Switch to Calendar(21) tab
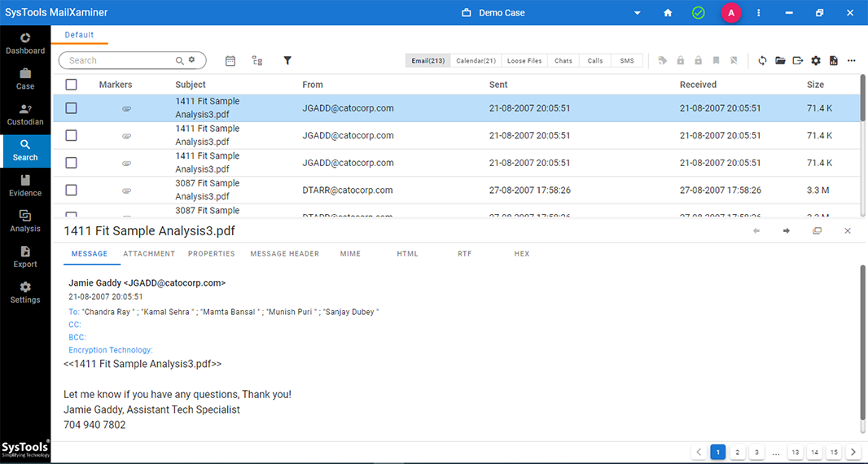 [x=476, y=61]
